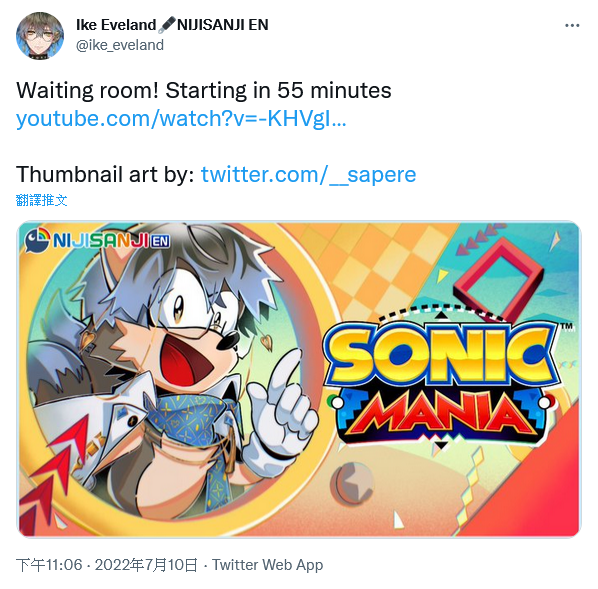Click the NIJISANJI EN text in the display name
This screenshot has width=598, height=589.
pos(223,25)
